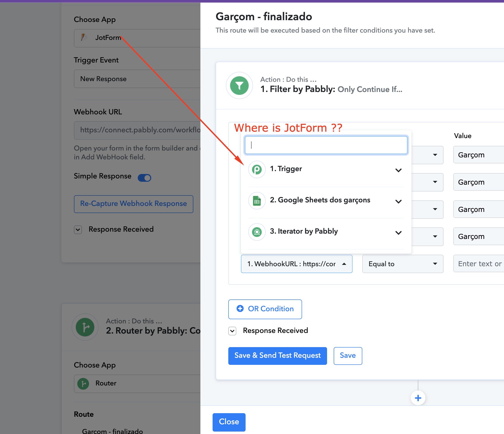Click the plus icon to add a step
504x434 pixels.
point(418,398)
